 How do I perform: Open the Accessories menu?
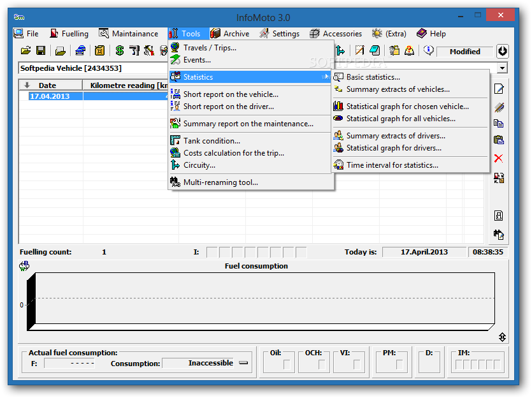(x=336, y=34)
